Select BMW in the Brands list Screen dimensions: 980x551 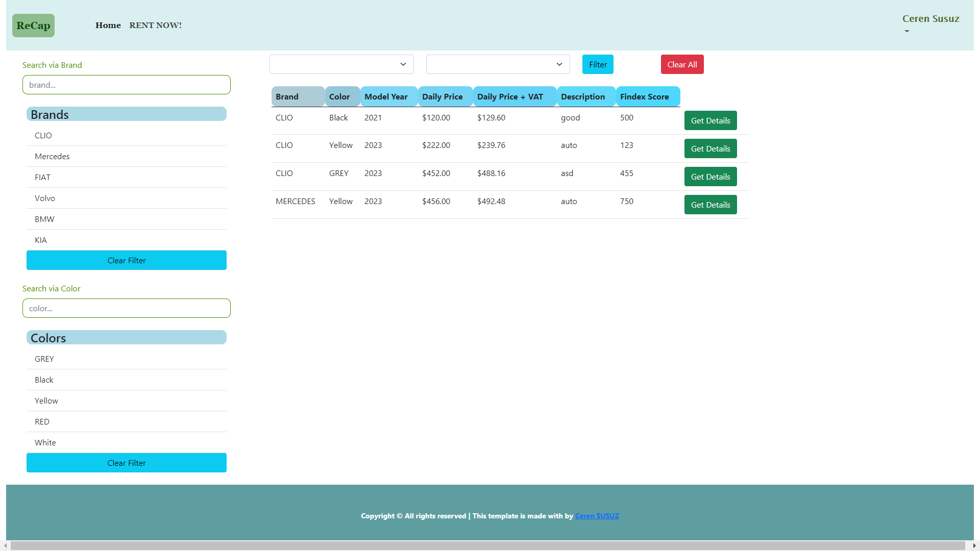[x=44, y=219]
